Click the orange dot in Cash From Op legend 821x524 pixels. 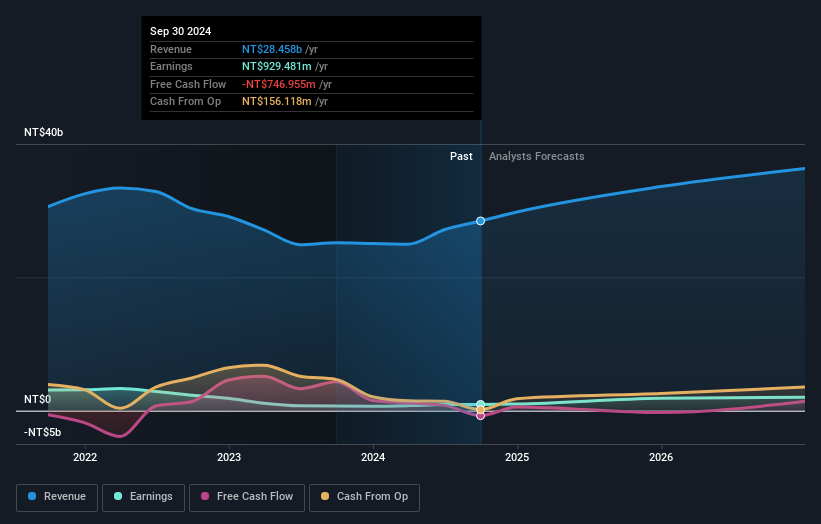pyautogui.click(x=325, y=496)
